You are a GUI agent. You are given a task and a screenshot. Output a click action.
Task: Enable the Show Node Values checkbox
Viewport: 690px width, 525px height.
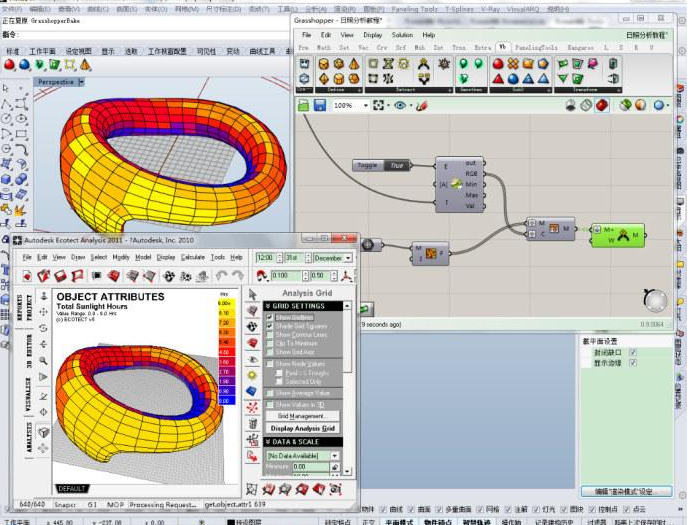pyautogui.click(x=270, y=364)
